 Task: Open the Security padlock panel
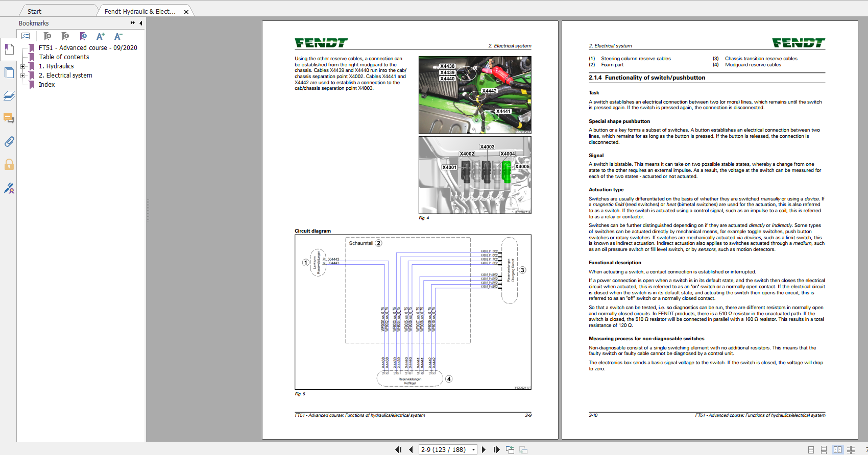(x=9, y=164)
